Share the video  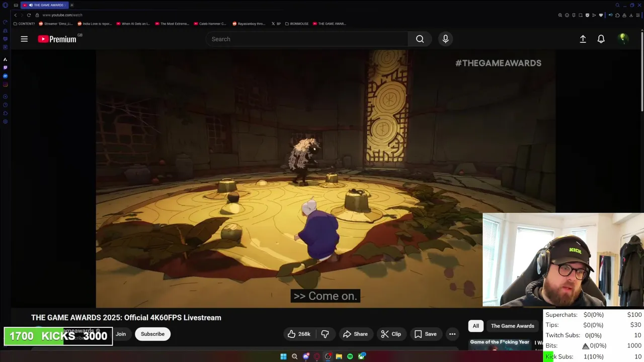coord(355,334)
